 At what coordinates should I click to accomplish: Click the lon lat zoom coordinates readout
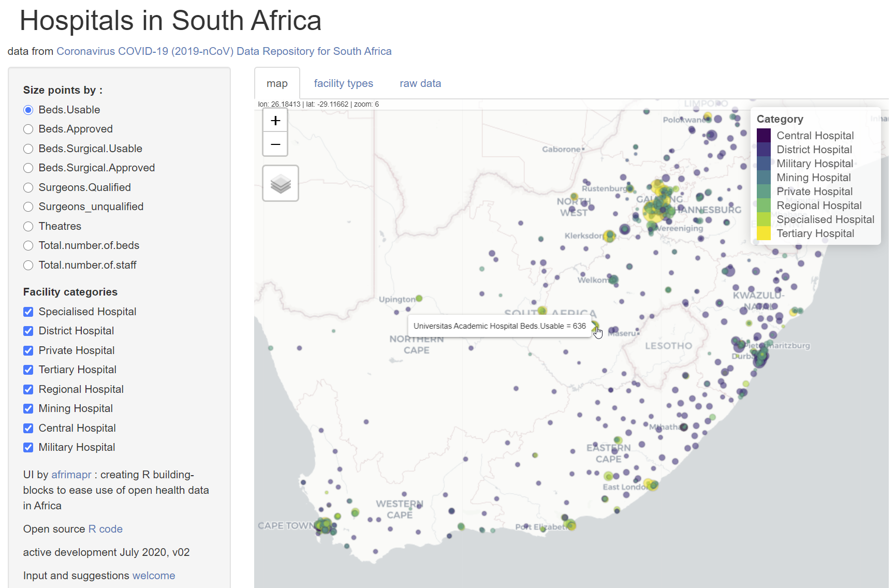(x=318, y=104)
